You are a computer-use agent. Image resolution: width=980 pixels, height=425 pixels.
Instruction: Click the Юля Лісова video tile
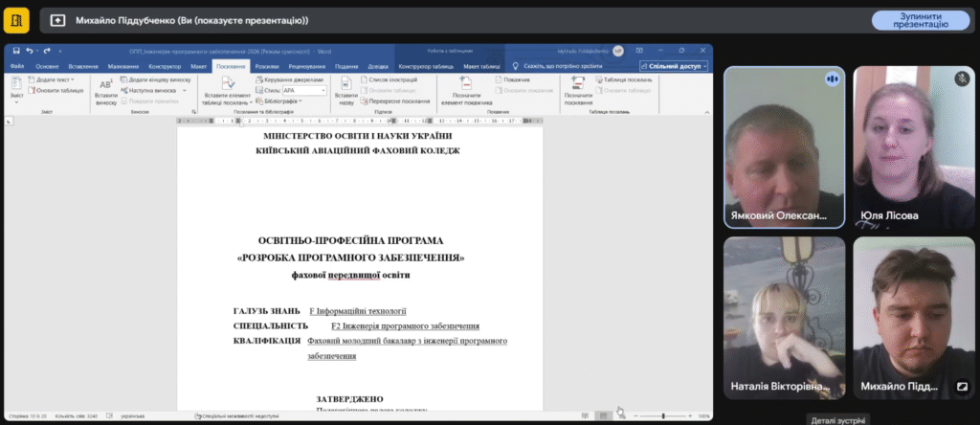coord(914,147)
